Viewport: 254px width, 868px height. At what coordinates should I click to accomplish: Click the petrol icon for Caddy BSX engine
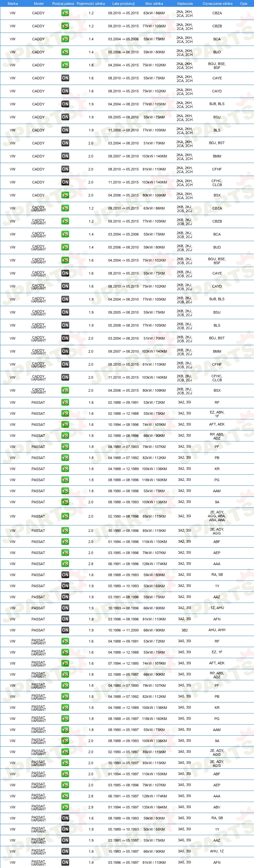[x=65, y=195]
